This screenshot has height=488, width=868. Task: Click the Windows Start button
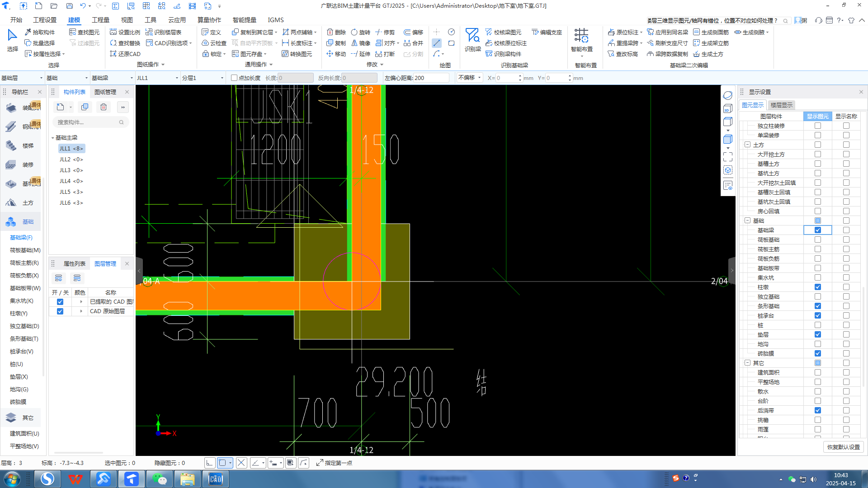pos(12,479)
